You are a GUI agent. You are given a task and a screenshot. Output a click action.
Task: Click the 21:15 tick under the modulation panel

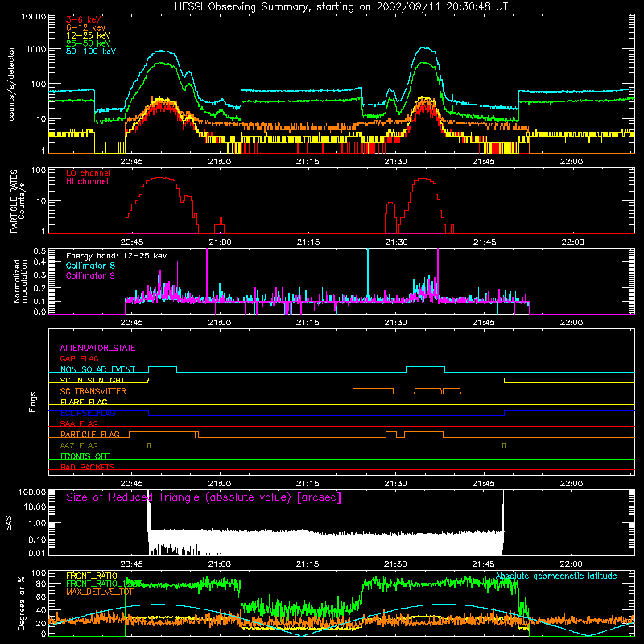308,323
